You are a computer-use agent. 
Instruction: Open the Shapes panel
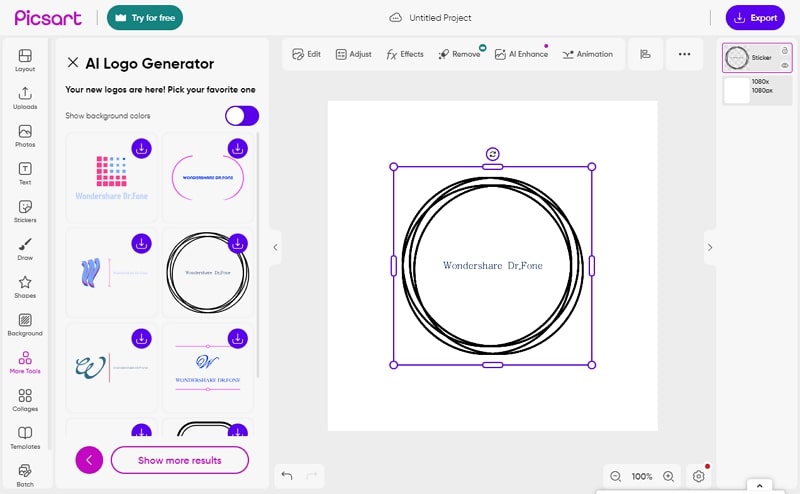[x=25, y=287]
